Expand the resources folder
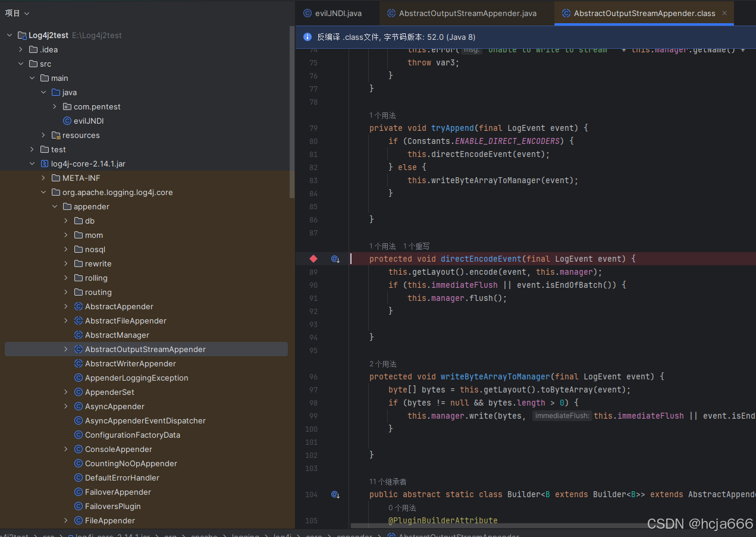Viewport: 756px width, 537px height. (43, 135)
